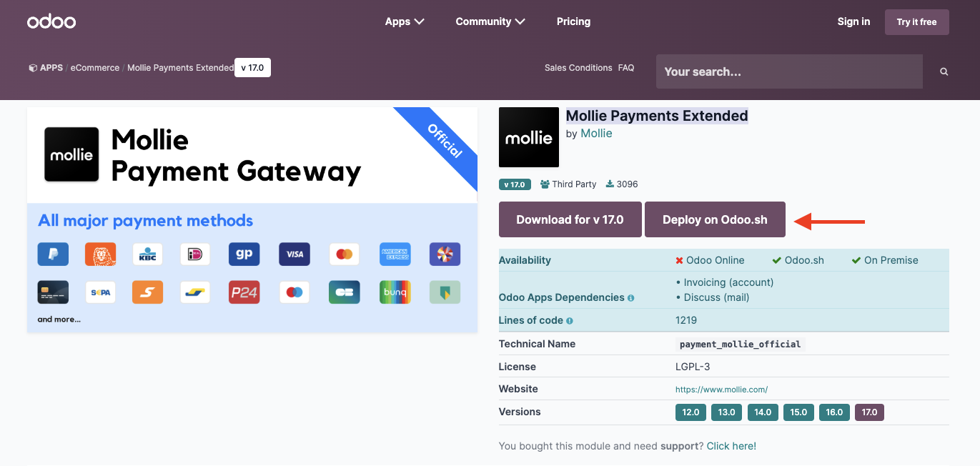Screen dimensions: 980x466
Task: Expand the Community dropdown menu
Action: coord(490,21)
